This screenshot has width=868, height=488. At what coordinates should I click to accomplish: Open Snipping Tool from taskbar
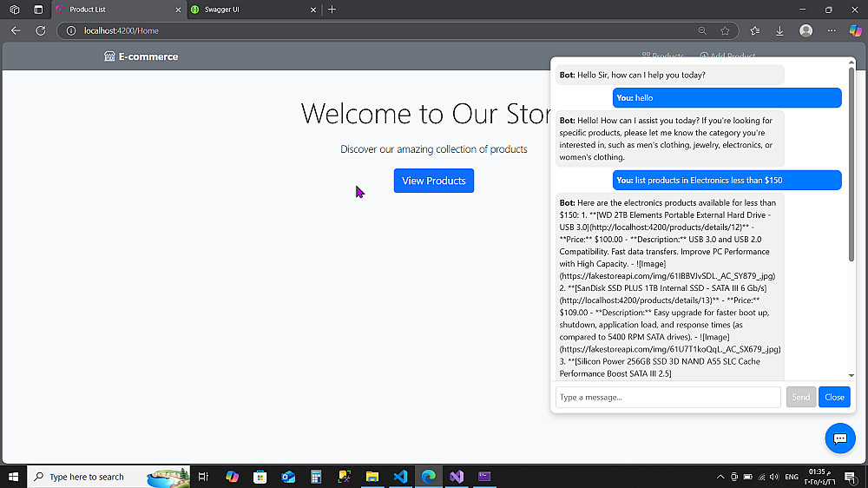pos(345,477)
